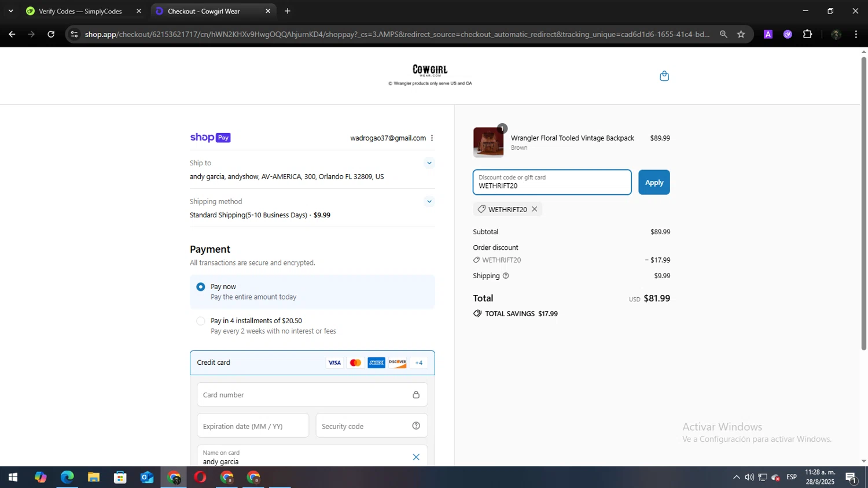868x488 pixels.
Task: Bookmark this page with the star icon
Action: tap(741, 35)
